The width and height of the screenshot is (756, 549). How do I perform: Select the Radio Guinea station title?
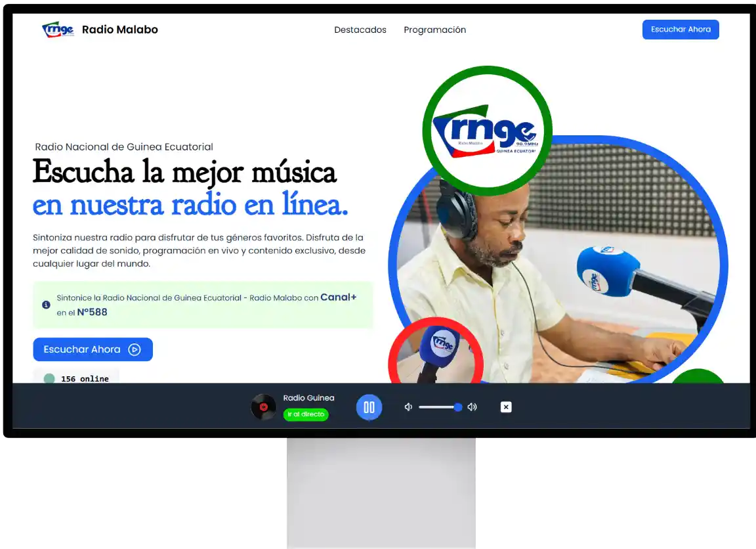pyautogui.click(x=308, y=398)
